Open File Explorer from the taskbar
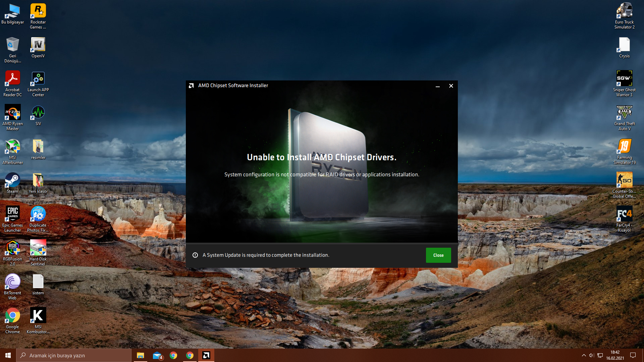This screenshot has width=644, height=362. 140,355
